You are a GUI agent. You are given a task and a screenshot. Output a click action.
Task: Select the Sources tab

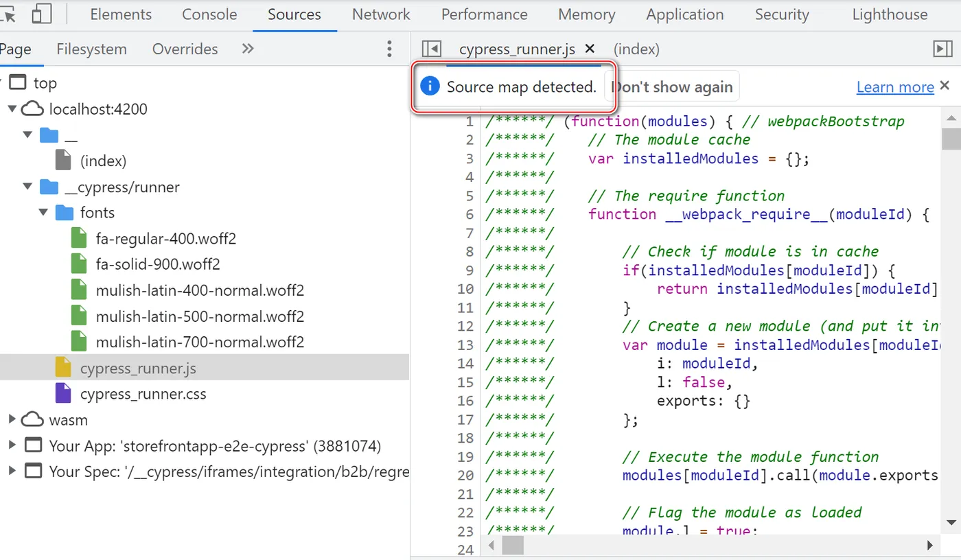[294, 14]
